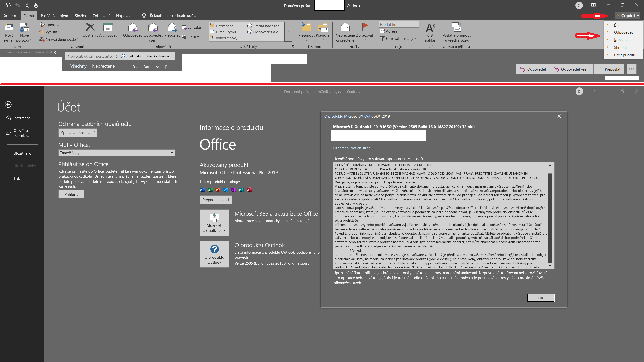Click the ribbon Odpovědět všem icon
644x362 pixels.
point(153,28)
